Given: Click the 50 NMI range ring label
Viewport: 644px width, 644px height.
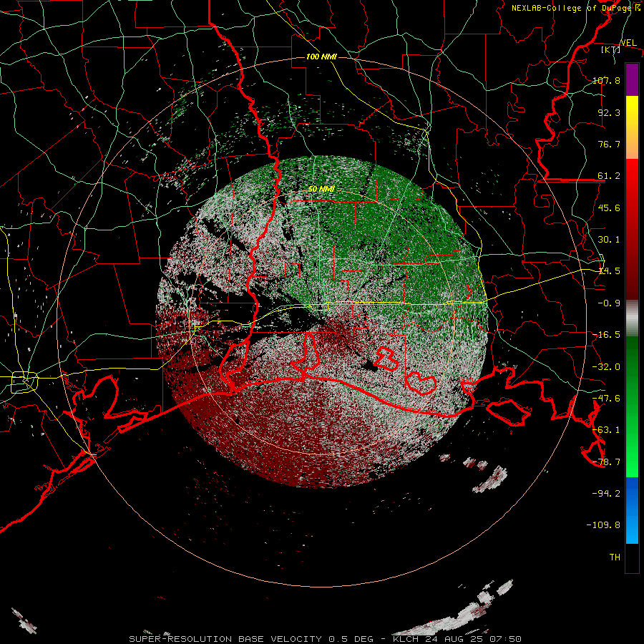Looking at the screenshot, I should click(321, 190).
